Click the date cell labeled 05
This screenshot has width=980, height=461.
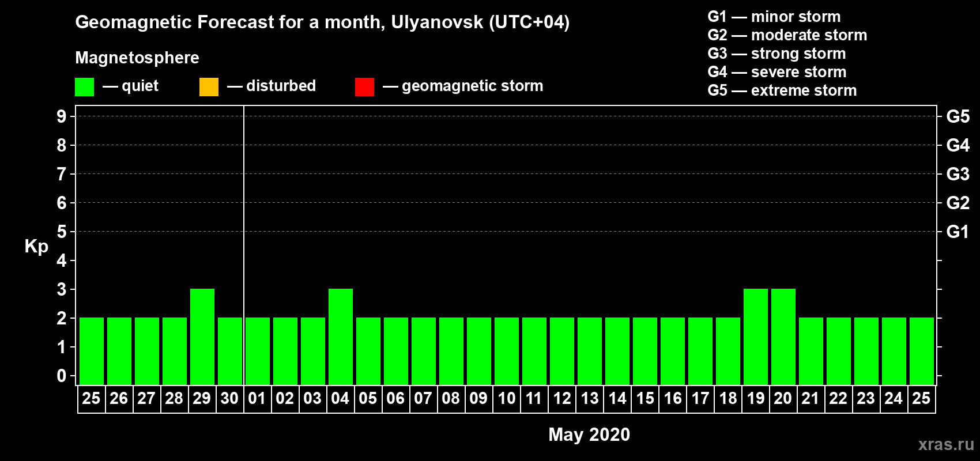[x=368, y=399]
